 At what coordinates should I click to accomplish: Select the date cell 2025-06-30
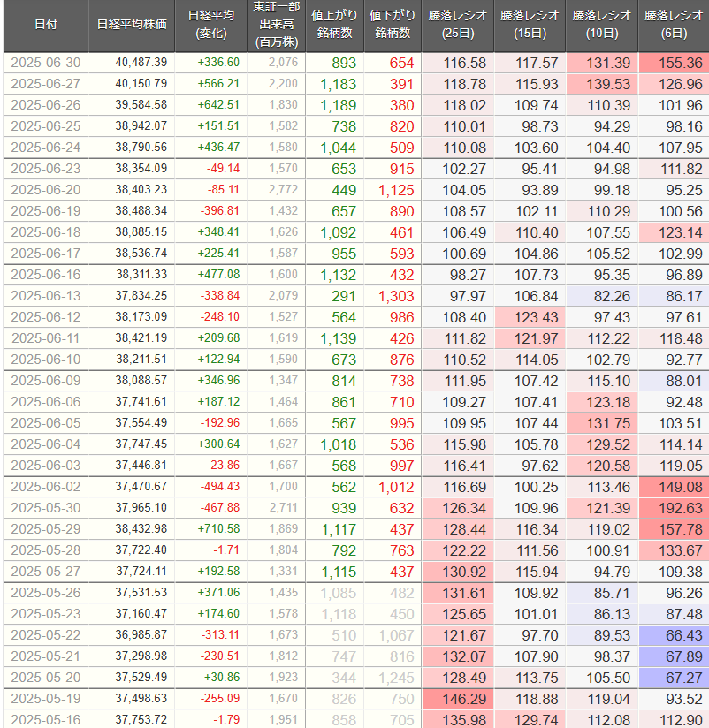point(46,63)
